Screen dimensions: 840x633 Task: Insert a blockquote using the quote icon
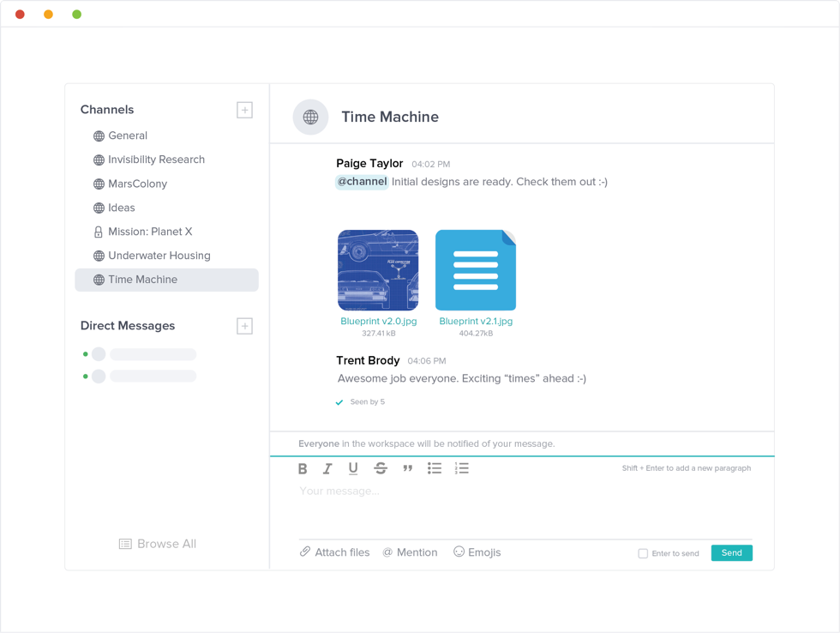click(407, 468)
